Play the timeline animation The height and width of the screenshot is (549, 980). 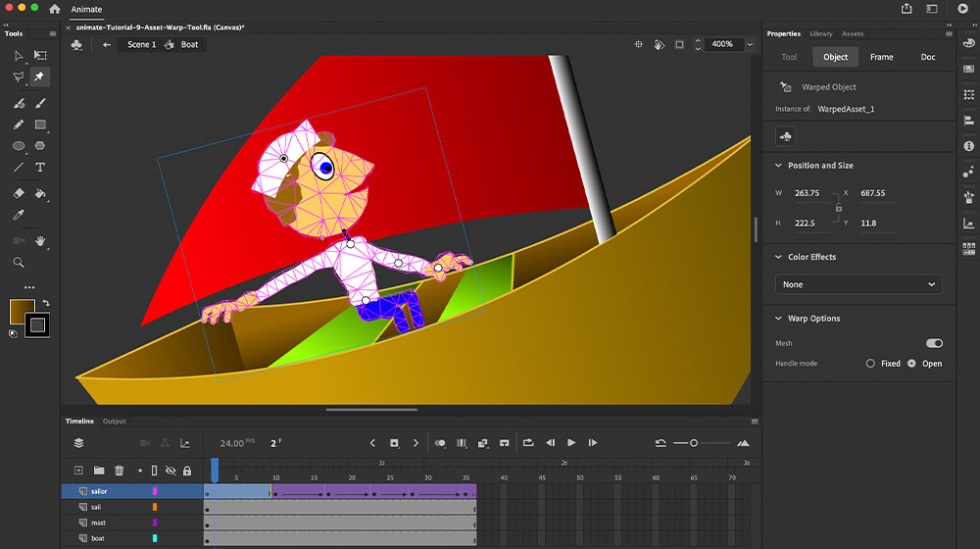click(571, 443)
